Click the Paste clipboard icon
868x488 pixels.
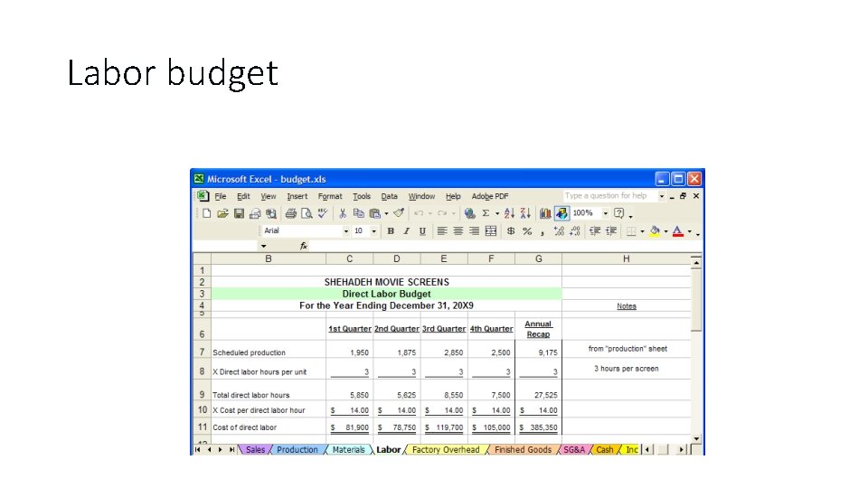click(374, 213)
